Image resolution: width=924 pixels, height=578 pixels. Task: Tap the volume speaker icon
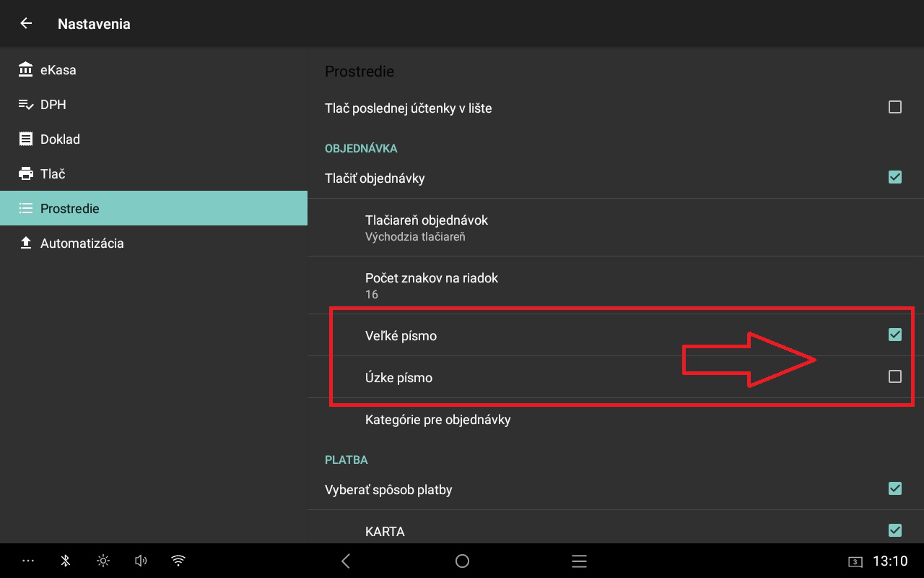click(141, 561)
